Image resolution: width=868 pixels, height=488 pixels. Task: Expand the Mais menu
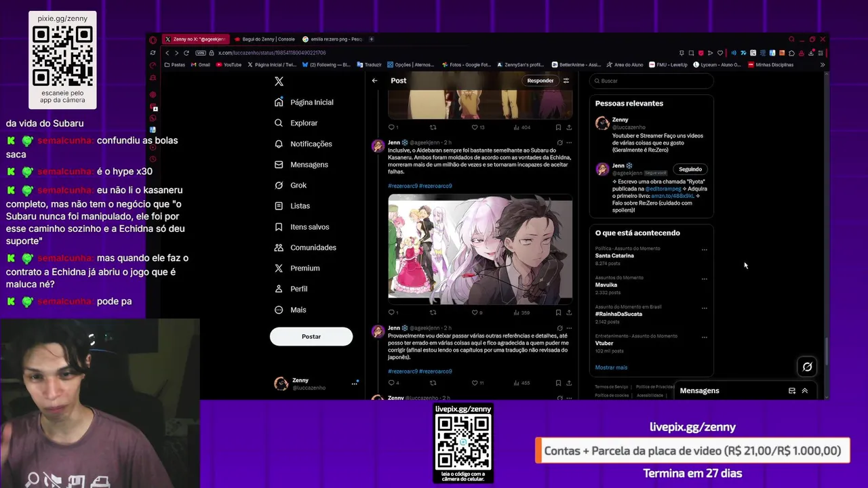tap(290, 310)
